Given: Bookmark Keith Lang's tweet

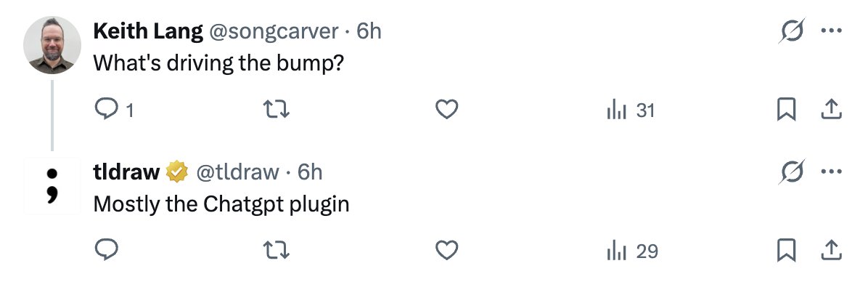Looking at the screenshot, I should [x=786, y=110].
